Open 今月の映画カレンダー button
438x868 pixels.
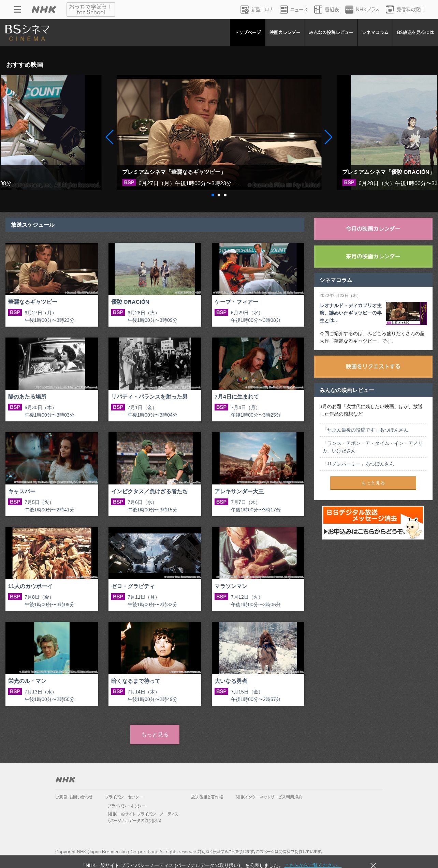coord(373,229)
